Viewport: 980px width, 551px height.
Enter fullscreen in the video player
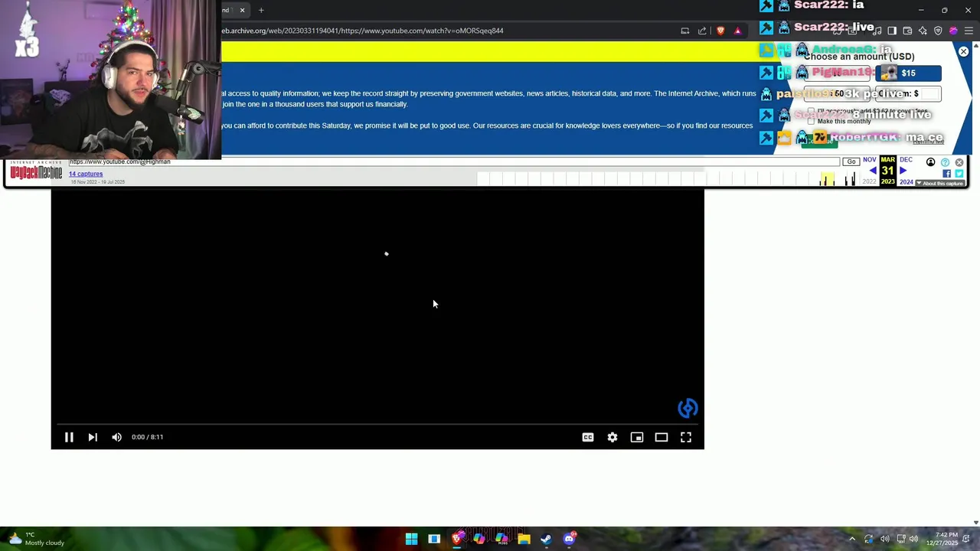click(x=686, y=437)
